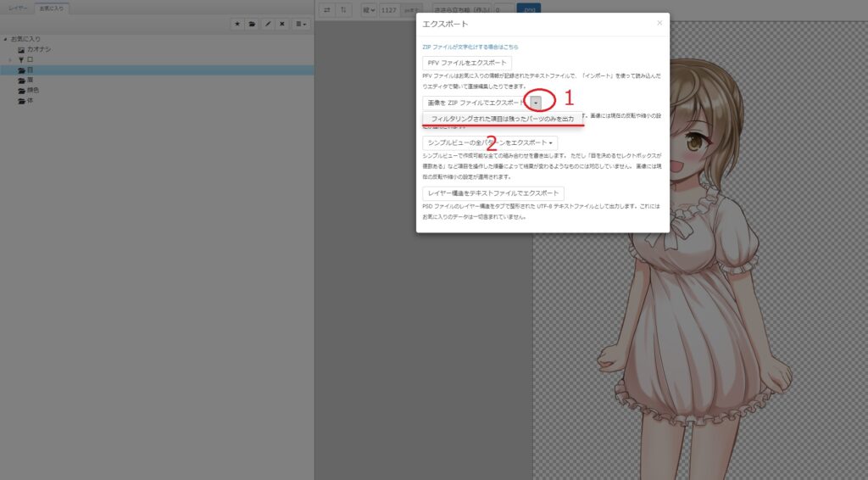Focus the 1127 size input field
The height and width of the screenshot is (480, 868).
coord(390,10)
